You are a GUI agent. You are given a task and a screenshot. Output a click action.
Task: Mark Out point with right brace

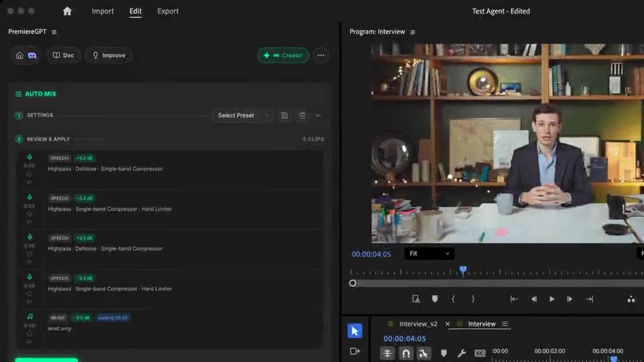pyautogui.click(x=473, y=299)
